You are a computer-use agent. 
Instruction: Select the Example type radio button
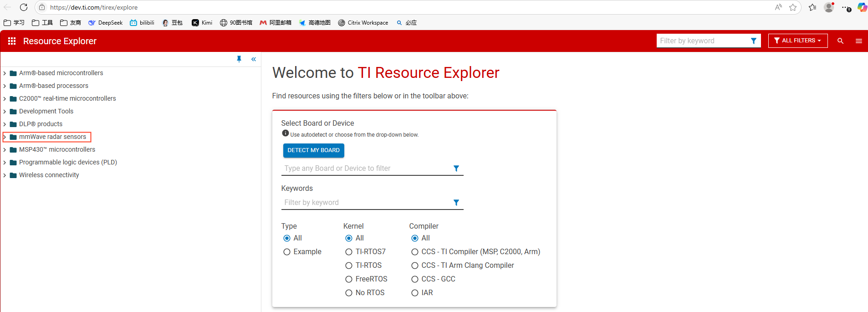pos(287,252)
